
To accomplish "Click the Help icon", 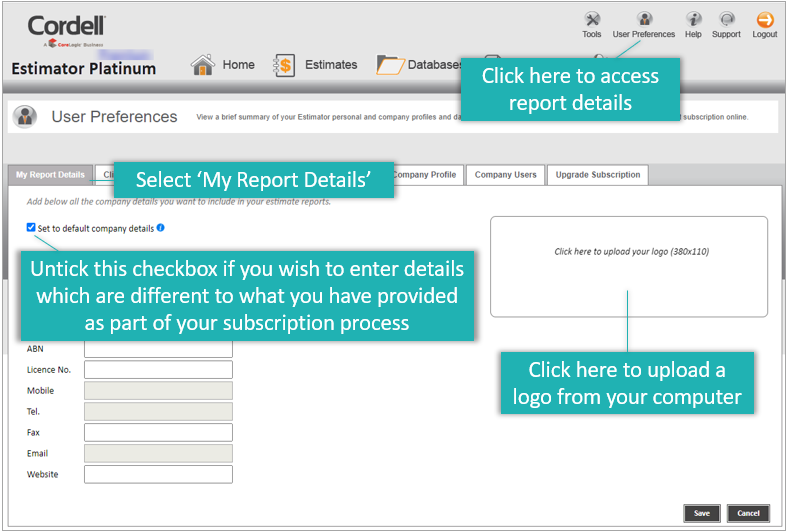I will (x=694, y=20).
